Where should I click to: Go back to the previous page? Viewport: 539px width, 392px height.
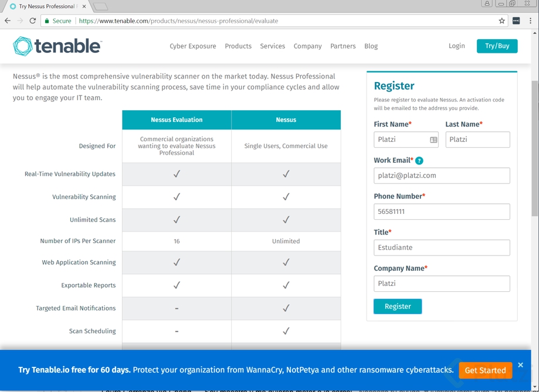click(8, 21)
